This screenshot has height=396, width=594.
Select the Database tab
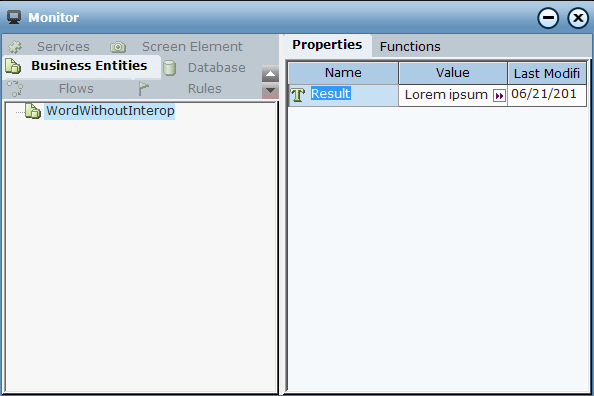pyautogui.click(x=217, y=68)
